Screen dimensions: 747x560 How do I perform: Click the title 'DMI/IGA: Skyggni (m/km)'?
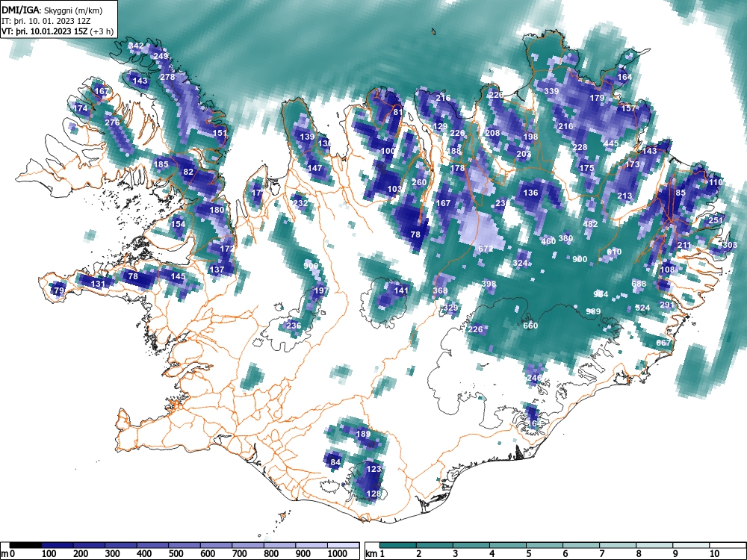pos(52,10)
